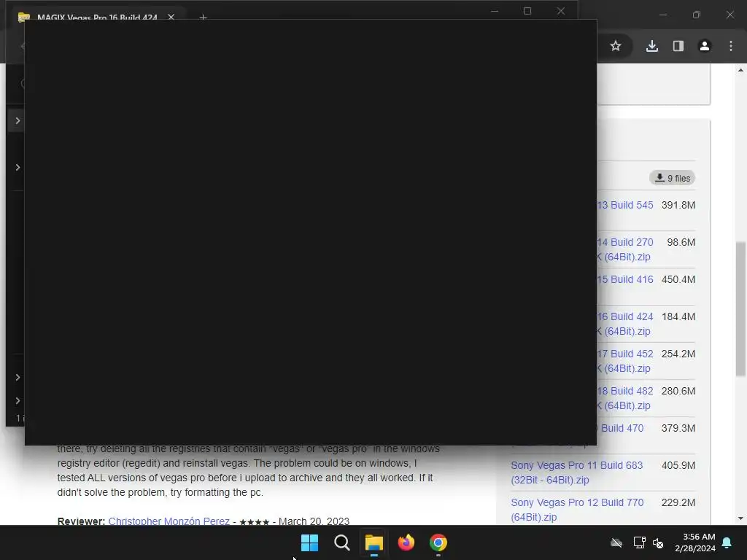Select the MAGIX Vegas Pro 16 Build 424 tab
Image resolution: width=747 pixels, height=560 pixels.
click(x=97, y=17)
